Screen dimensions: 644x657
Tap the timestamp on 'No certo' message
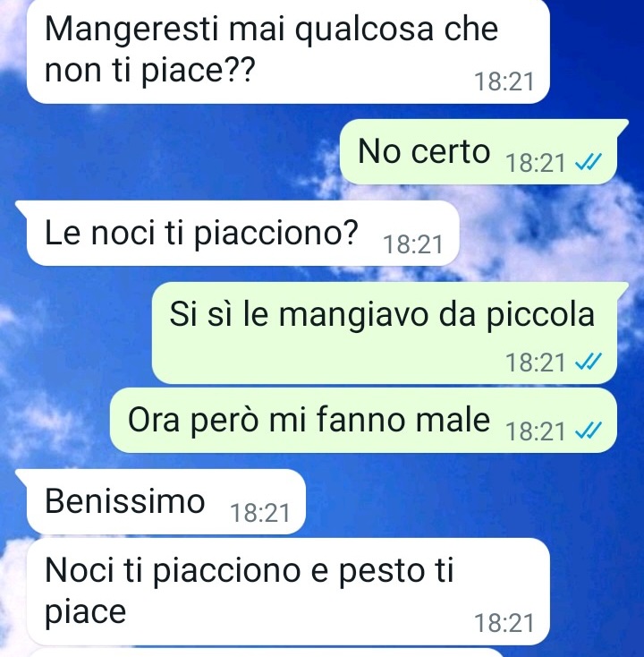(536, 163)
